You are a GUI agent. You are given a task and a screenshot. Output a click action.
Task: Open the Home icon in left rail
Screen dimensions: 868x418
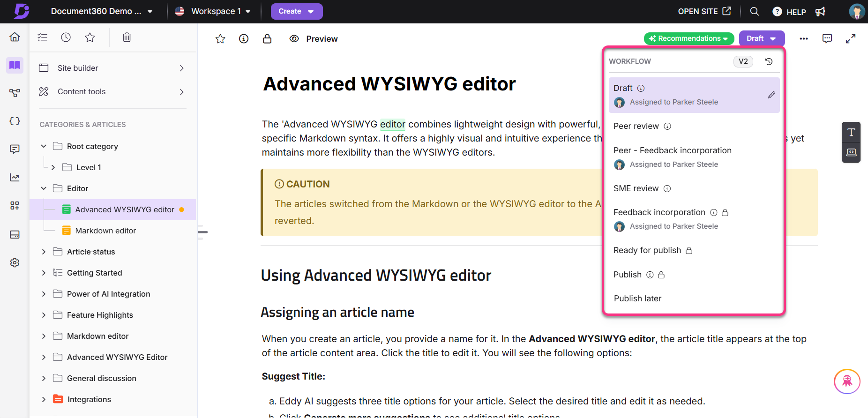(x=15, y=37)
